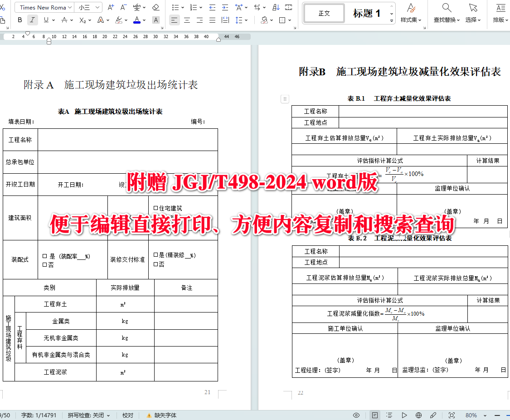The height and width of the screenshot is (420, 510).
Task: Increase font size with the A+ icon
Action: pyautogui.click(x=111, y=7)
